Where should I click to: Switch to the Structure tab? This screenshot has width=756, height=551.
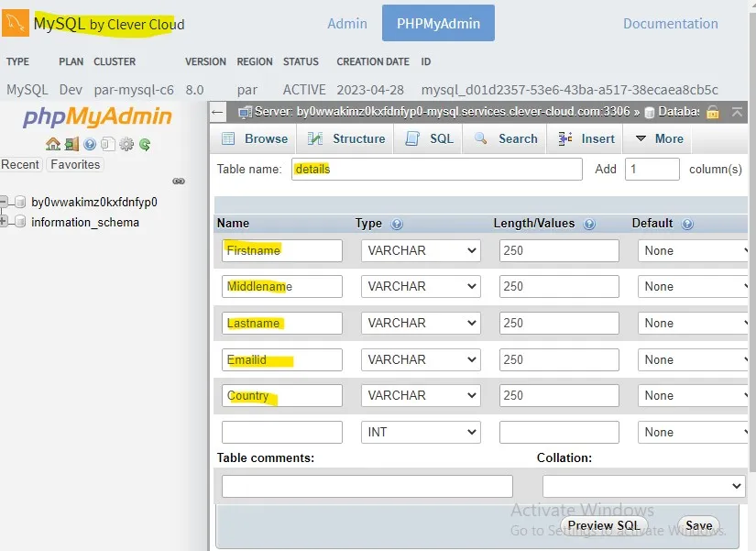pos(346,139)
